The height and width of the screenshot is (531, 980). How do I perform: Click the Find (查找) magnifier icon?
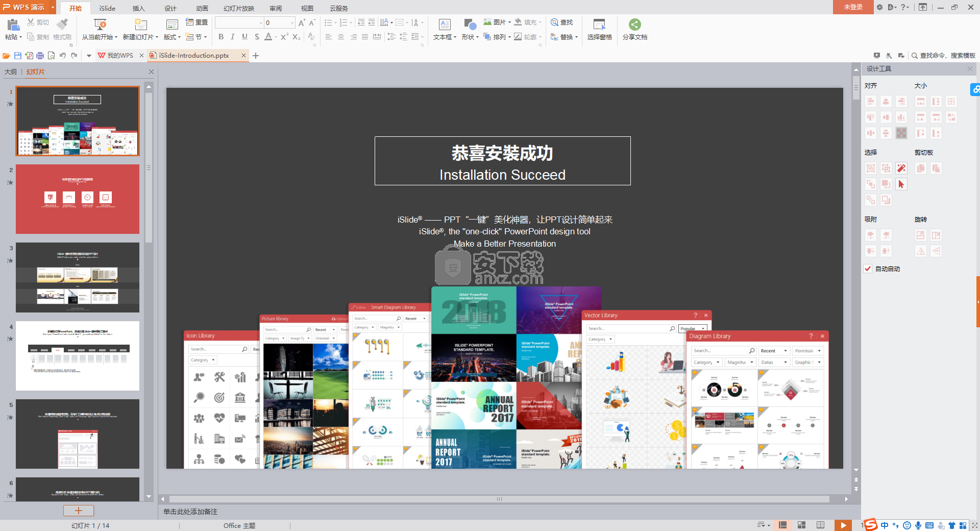click(554, 22)
